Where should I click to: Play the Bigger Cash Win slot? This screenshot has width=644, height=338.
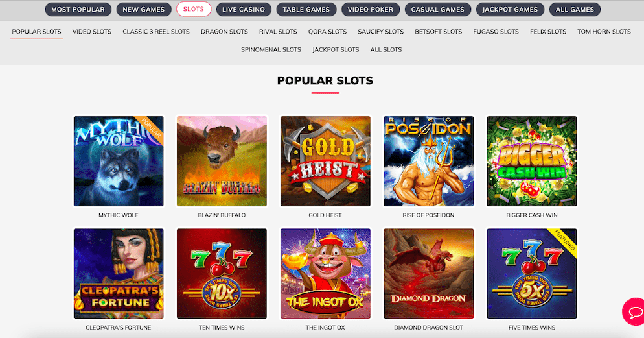pos(532,161)
